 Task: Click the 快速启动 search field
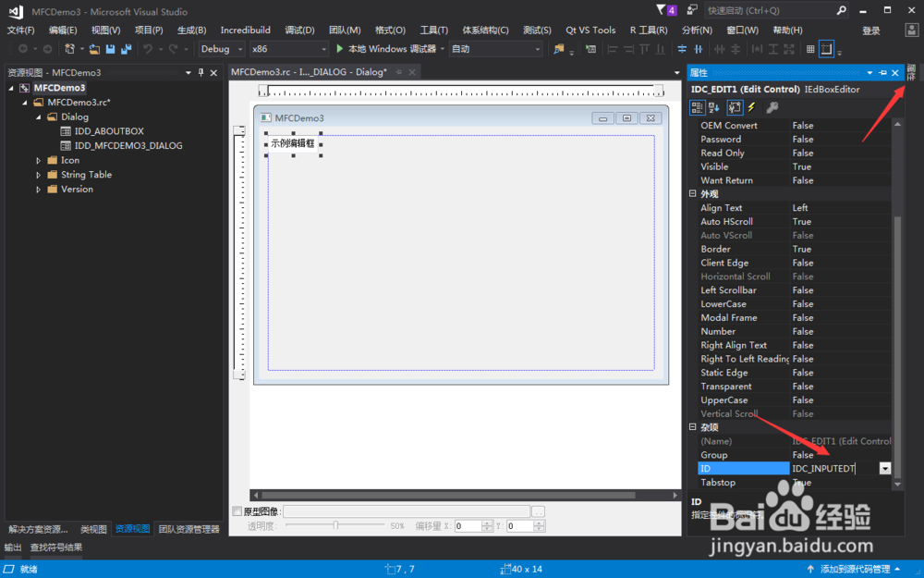[769, 10]
